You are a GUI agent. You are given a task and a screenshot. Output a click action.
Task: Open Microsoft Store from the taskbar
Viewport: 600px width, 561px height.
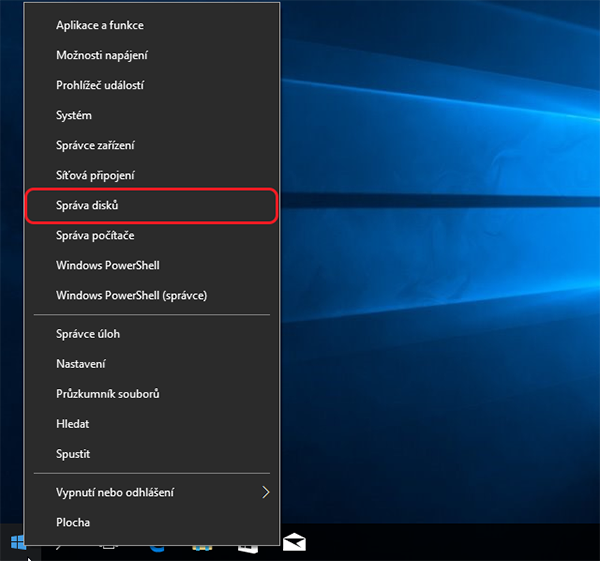(248, 546)
